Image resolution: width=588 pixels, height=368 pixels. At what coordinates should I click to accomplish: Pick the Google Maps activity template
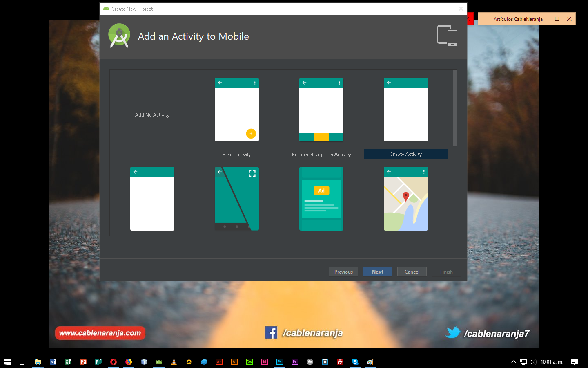406,199
